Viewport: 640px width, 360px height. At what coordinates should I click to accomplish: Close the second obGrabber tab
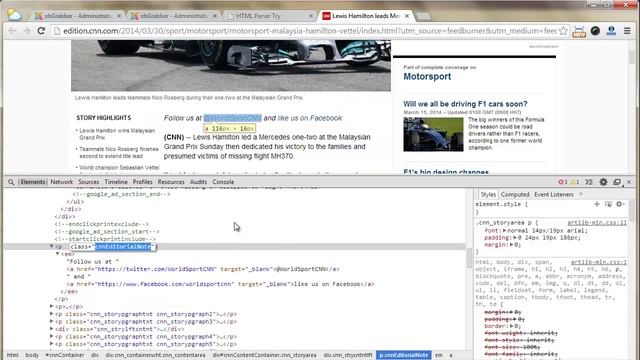(x=215, y=16)
